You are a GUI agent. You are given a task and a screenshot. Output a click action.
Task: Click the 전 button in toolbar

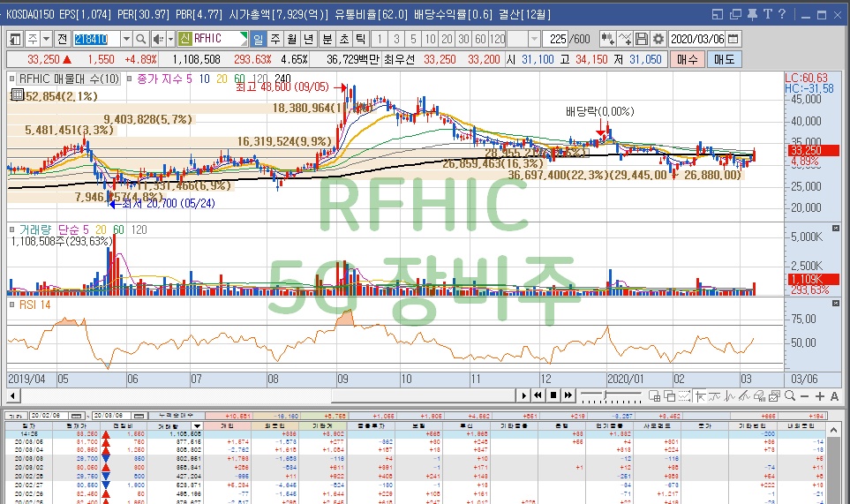pyautogui.click(x=63, y=39)
